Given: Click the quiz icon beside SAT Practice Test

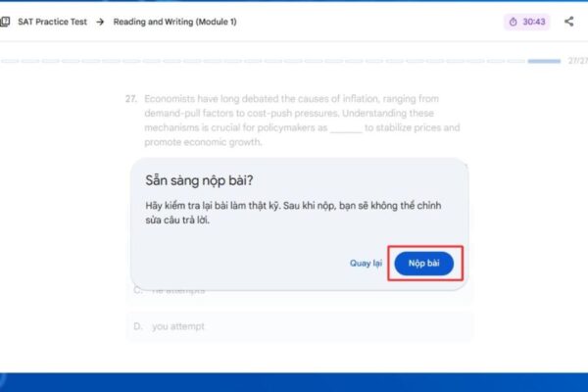Looking at the screenshot, I should point(5,22).
